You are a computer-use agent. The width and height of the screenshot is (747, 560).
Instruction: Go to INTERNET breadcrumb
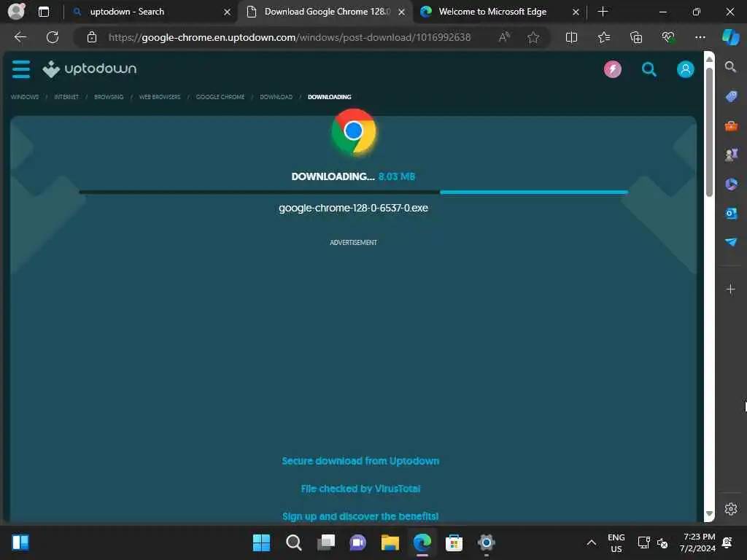coord(66,97)
